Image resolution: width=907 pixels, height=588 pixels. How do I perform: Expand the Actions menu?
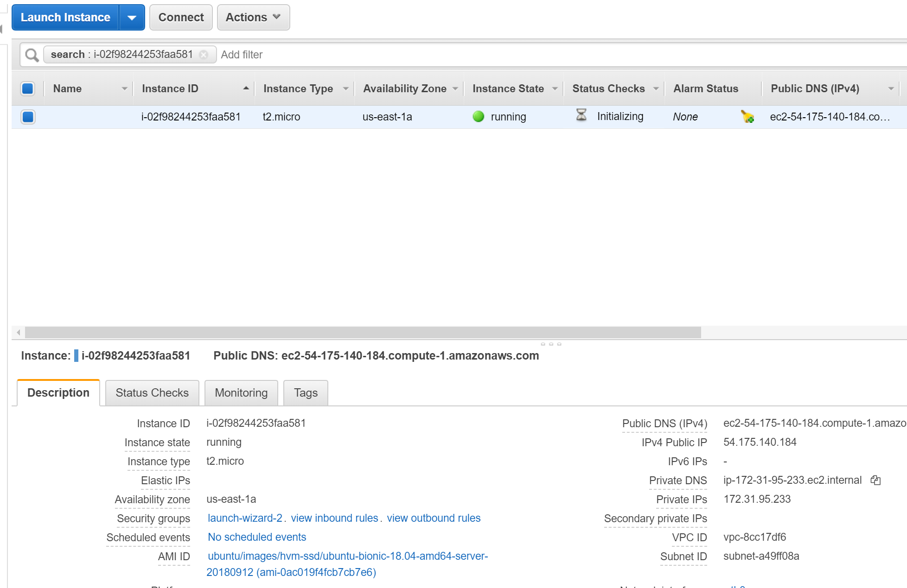pos(253,18)
